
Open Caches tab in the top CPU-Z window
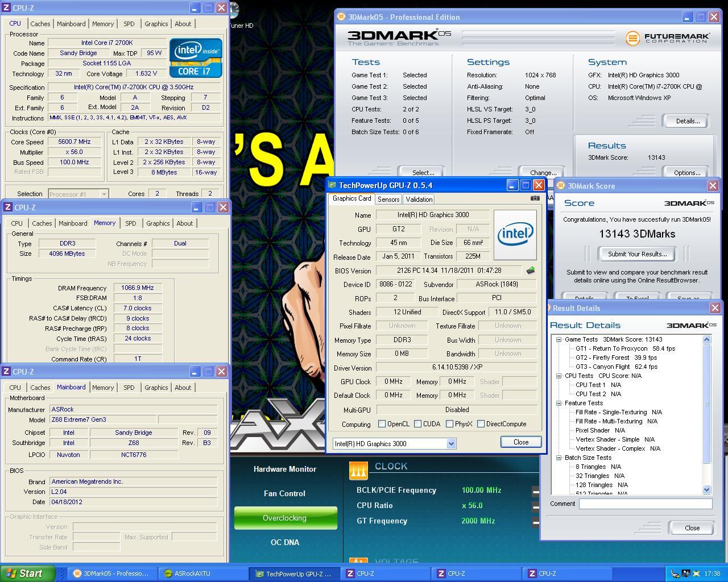pos(40,24)
